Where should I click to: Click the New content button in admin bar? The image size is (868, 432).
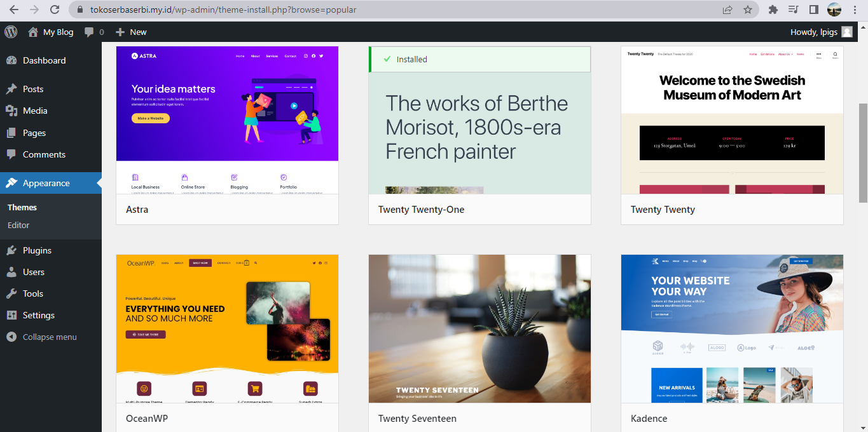(x=131, y=32)
